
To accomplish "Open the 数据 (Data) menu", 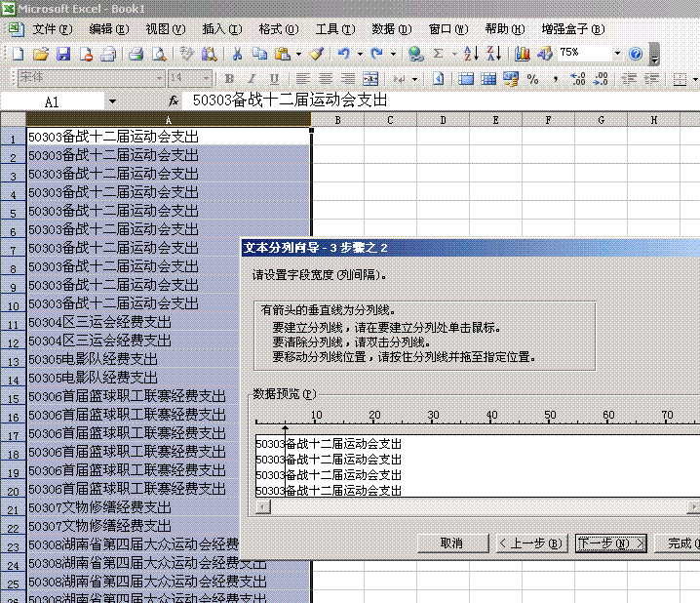I will [391, 29].
